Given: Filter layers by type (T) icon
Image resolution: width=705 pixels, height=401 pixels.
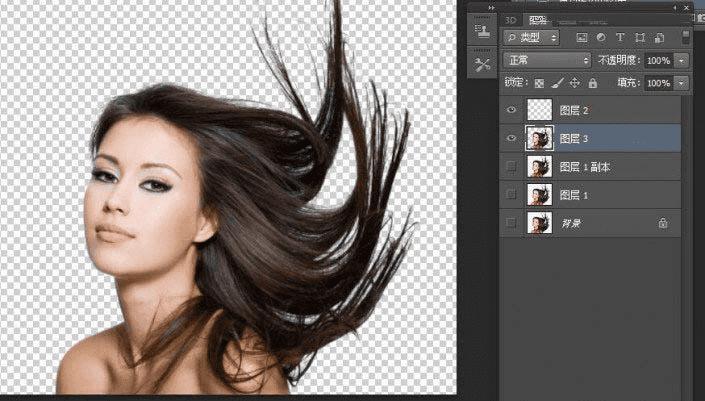Looking at the screenshot, I should coord(620,38).
